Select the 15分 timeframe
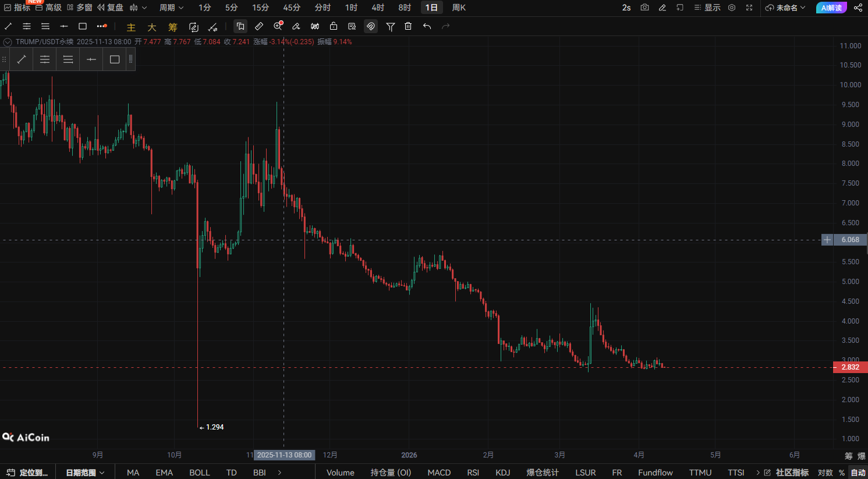The height and width of the screenshot is (479, 868). 261,8
